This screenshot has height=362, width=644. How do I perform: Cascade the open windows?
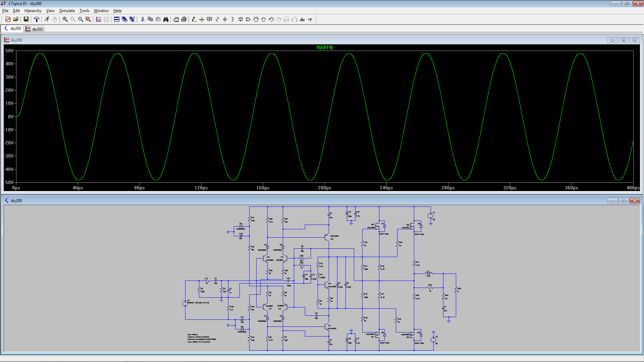click(x=124, y=19)
